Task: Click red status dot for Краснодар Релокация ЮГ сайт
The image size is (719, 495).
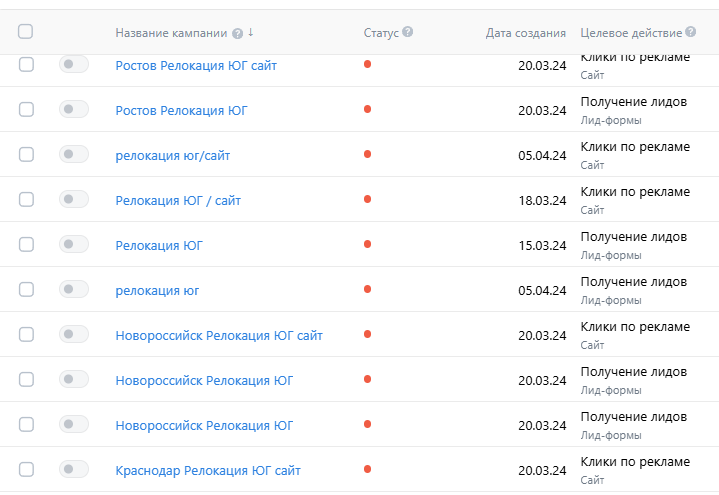Action: (367, 469)
